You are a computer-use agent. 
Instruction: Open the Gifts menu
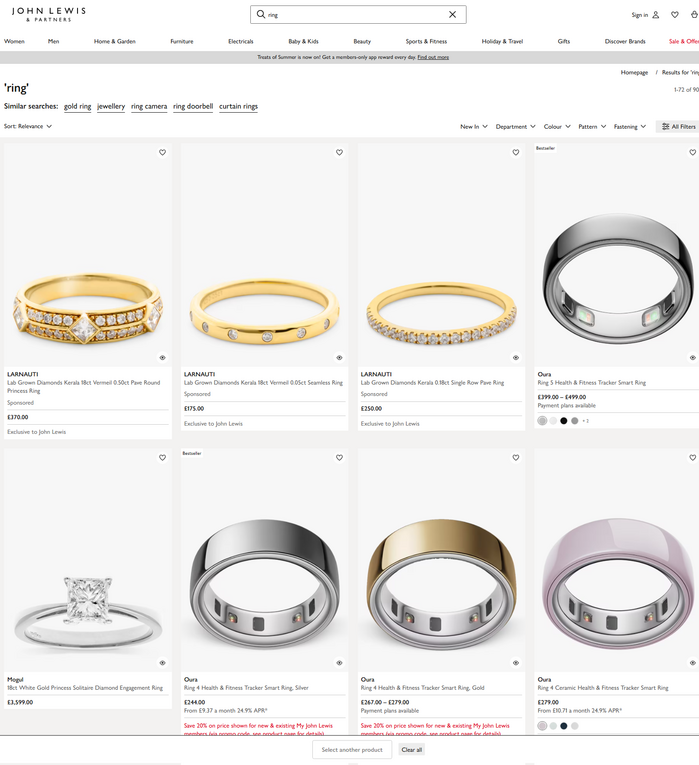[564, 41]
